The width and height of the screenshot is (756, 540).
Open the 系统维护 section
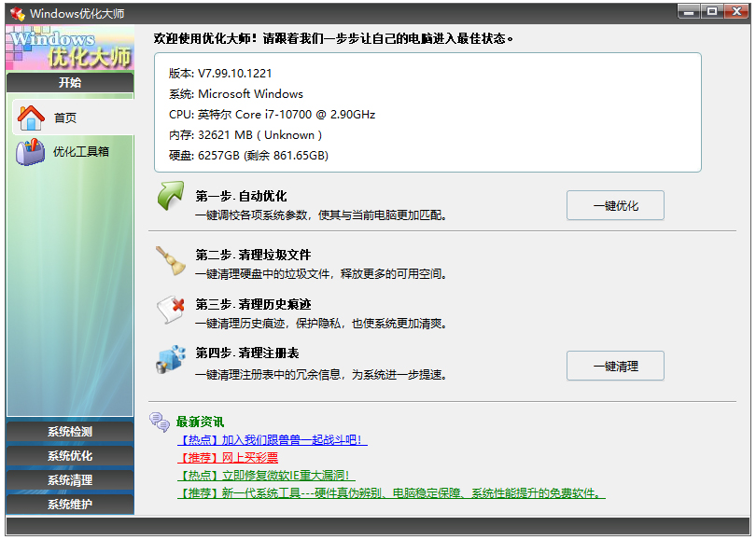69,503
